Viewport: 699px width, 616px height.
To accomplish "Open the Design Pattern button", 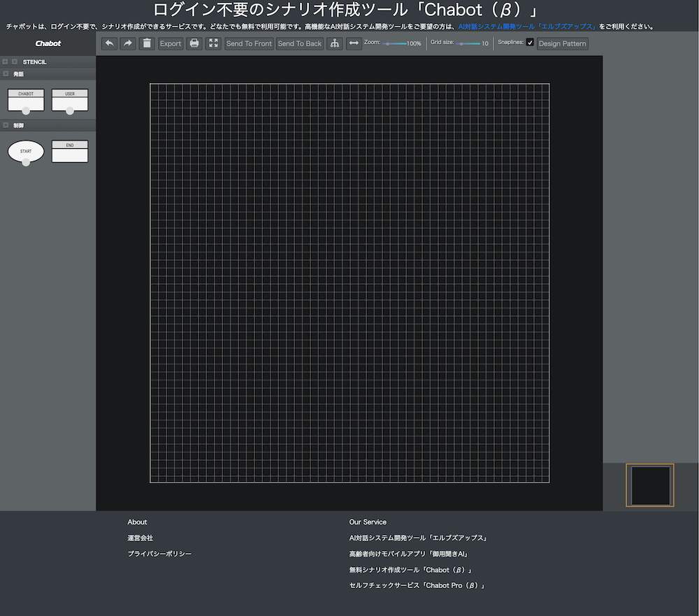I will 562,43.
